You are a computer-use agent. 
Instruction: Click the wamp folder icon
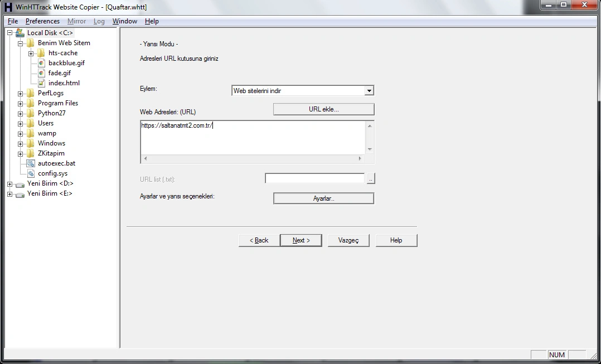(x=30, y=133)
